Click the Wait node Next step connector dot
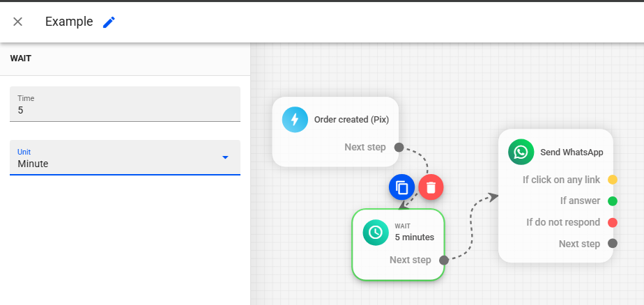The width and height of the screenshot is (644, 305). click(444, 260)
